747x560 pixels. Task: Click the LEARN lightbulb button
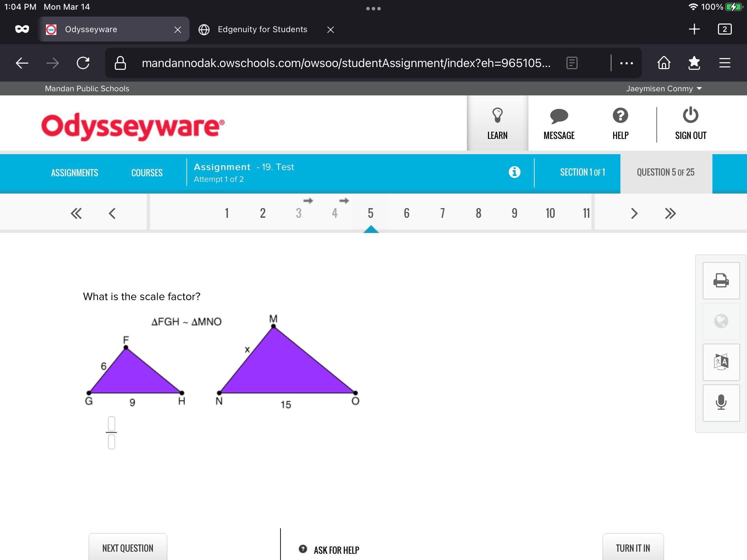click(497, 123)
